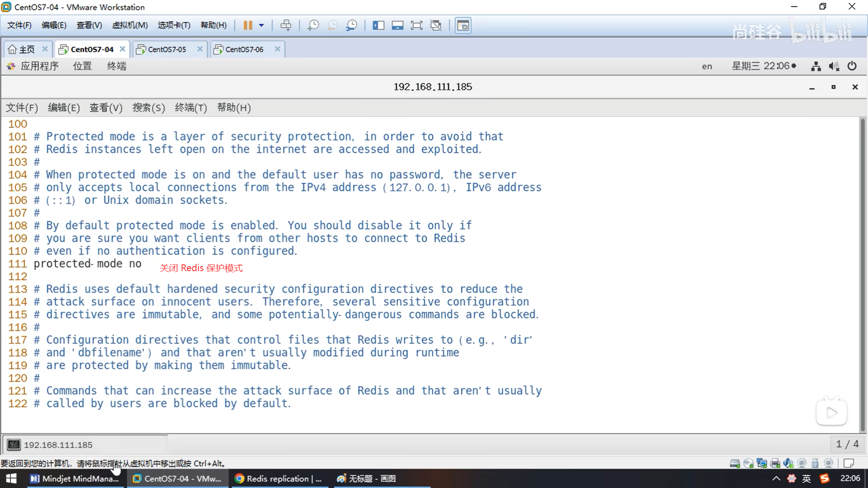The image size is (868, 488).
Task: Toggle the library sidebar view icon
Action: click(x=378, y=25)
